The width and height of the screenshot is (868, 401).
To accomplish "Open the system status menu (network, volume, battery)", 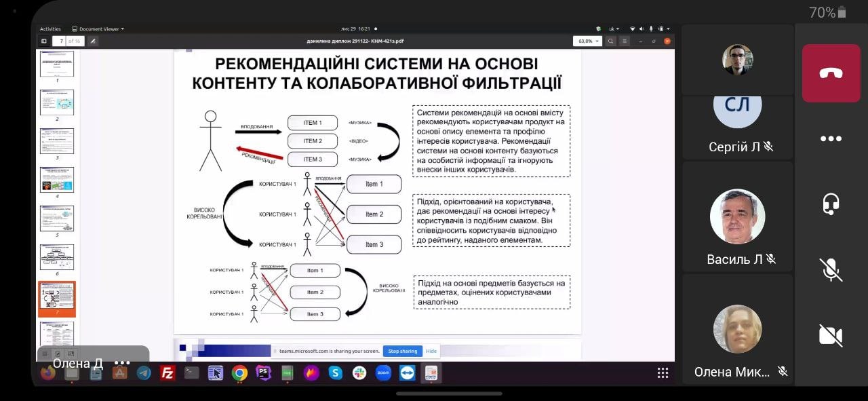I will (650, 29).
